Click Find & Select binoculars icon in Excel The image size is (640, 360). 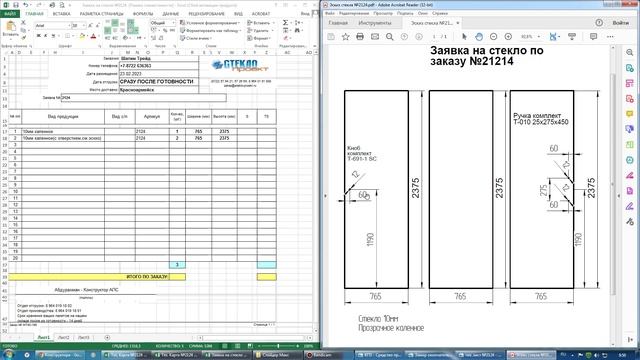pos(297,31)
